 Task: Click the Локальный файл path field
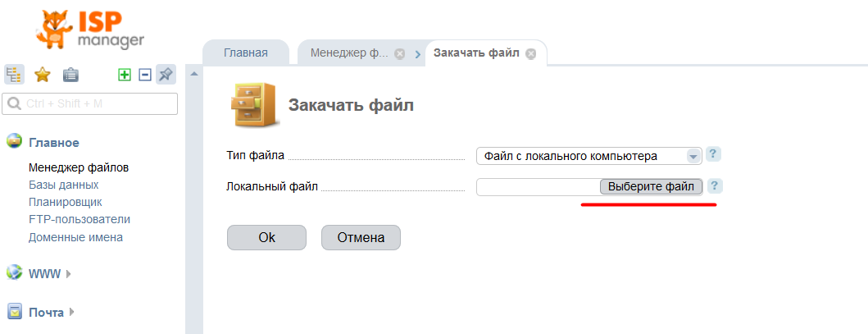[538, 186]
